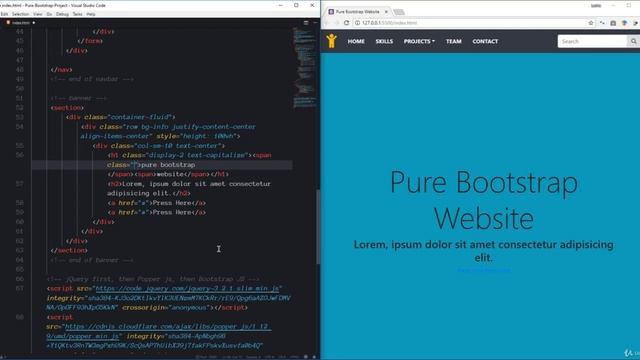Reload the page in Chrome
640x360 pixels.
pos(346,23)
